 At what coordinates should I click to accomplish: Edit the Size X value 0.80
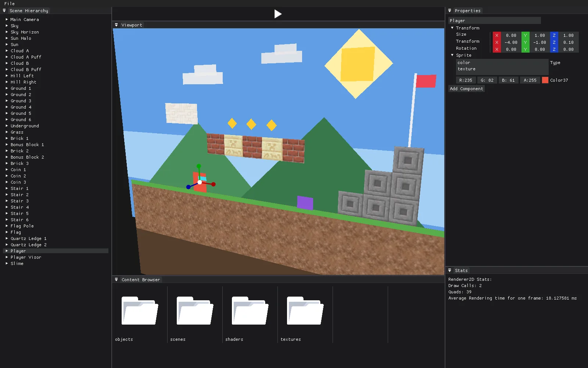tap(511, 35)
